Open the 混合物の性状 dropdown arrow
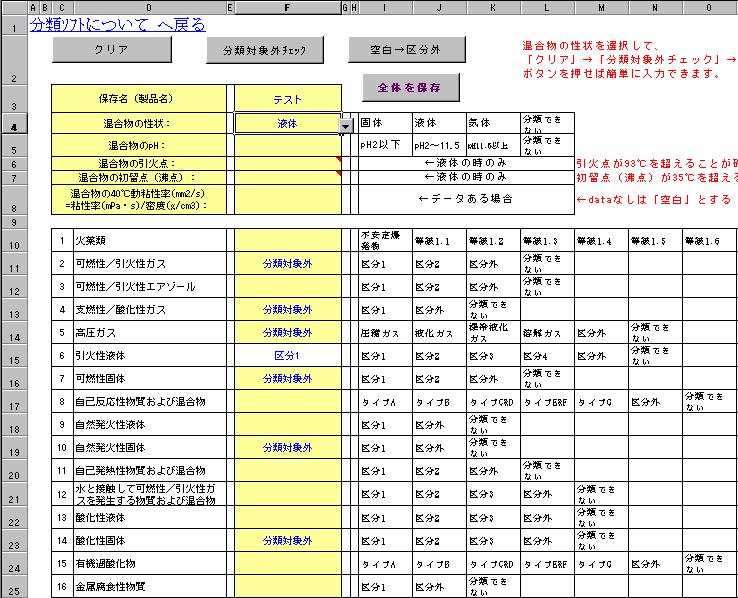Screen dimensions: 738x598 (x=346, y=126)
